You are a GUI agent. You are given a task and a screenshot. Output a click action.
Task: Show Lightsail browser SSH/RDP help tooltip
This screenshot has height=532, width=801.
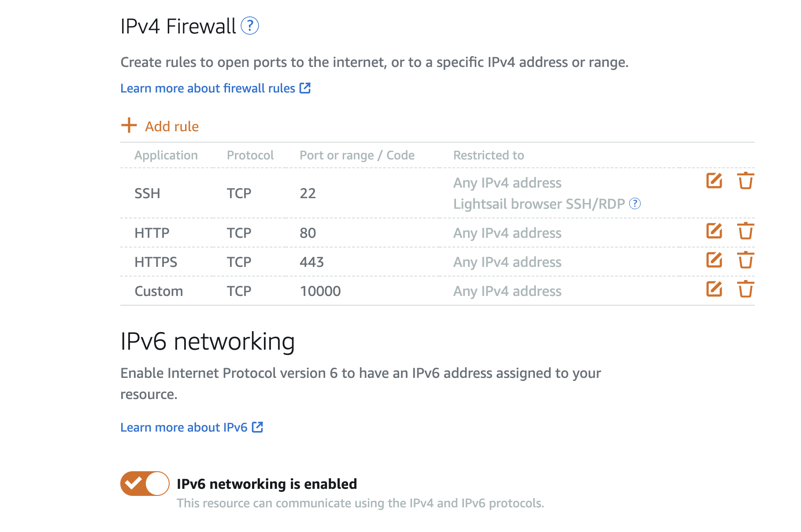click(x=634, y=203)
